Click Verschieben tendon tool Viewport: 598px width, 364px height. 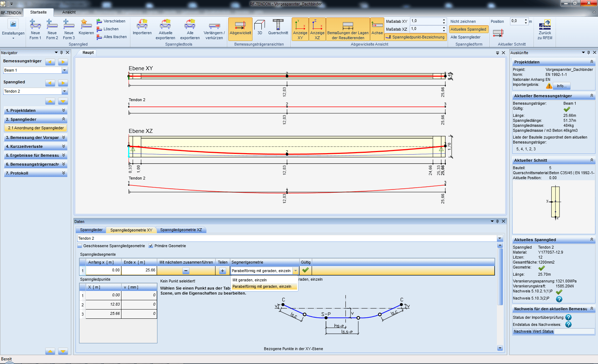[111, 21]
